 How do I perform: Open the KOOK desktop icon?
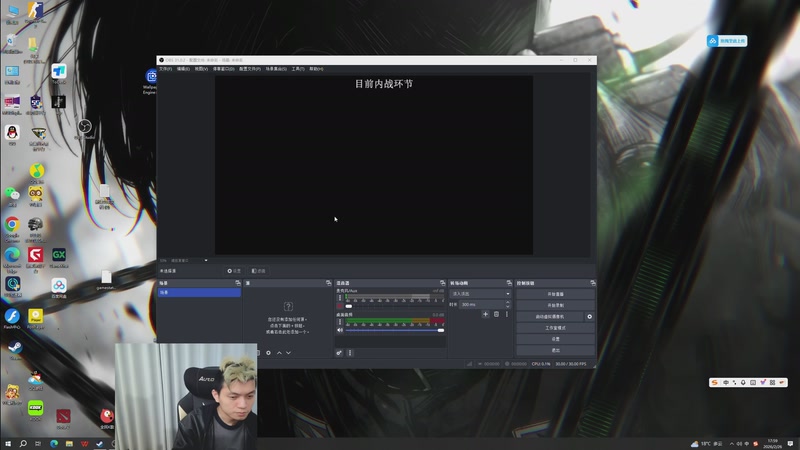tap(35, 410)
